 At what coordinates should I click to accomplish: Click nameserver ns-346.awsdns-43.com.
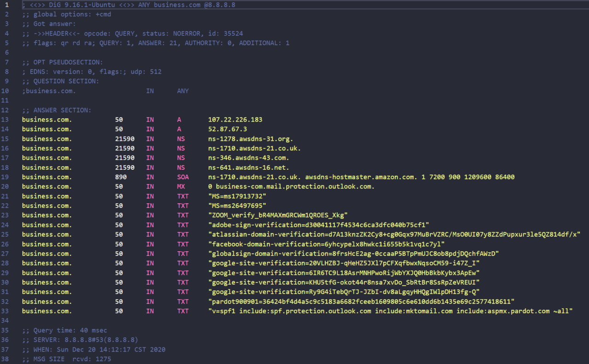tap(248, 158)
